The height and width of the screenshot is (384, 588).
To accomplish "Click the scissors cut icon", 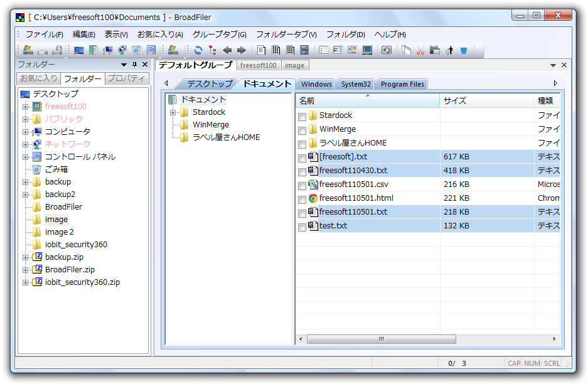I will pyautogui.click(x=420, y=50).
